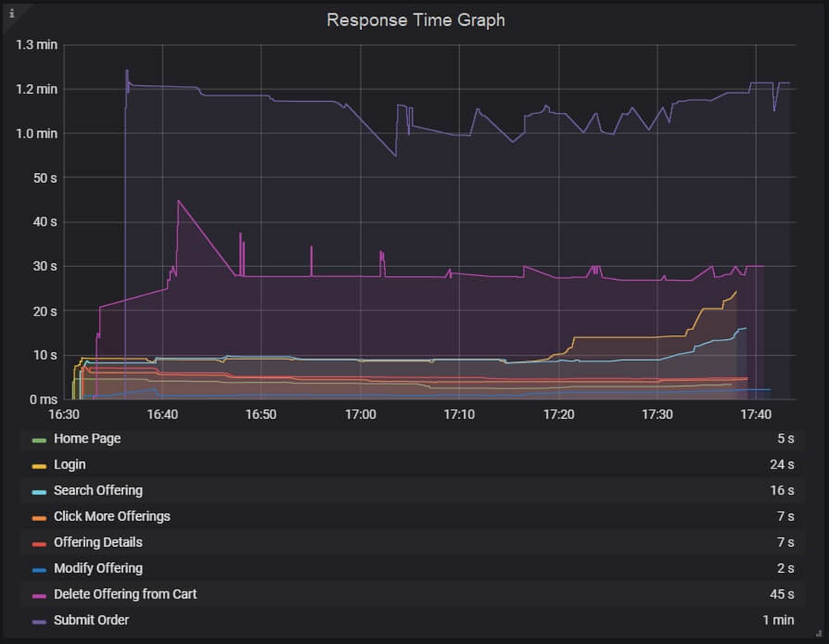Viewport: 829px width, 644px height.
Task: Click the Offering Details red color swatch
Action: pos(39,544)
